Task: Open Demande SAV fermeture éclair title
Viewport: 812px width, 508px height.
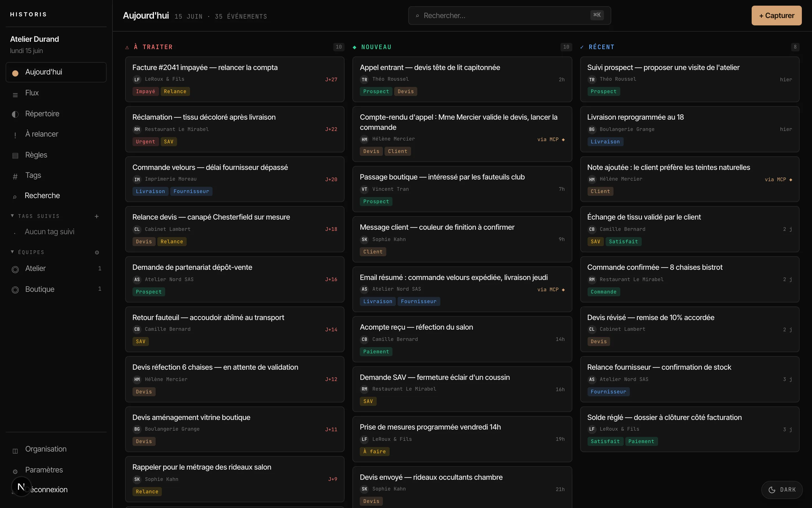Action: pyautogui.click(x=434, y=377)
